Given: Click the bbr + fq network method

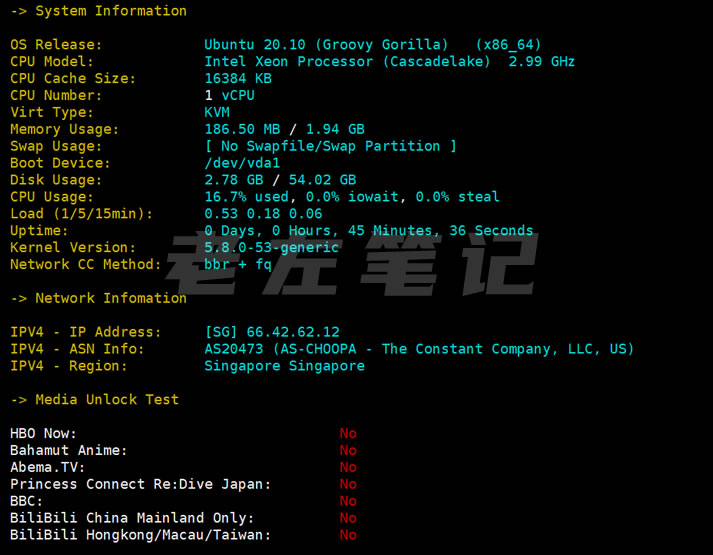Looking at the screenshot, I should coord(237,264).
